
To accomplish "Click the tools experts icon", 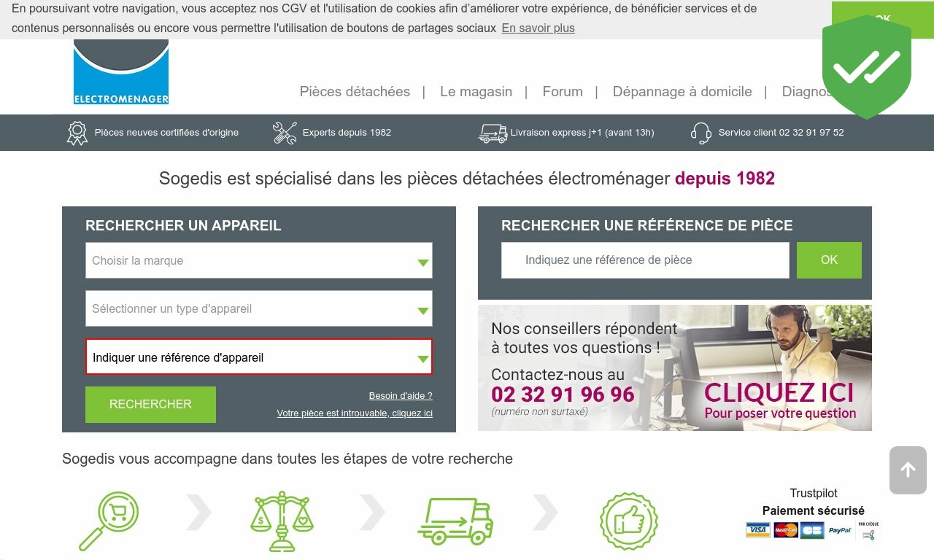I will tap(285, 133).
